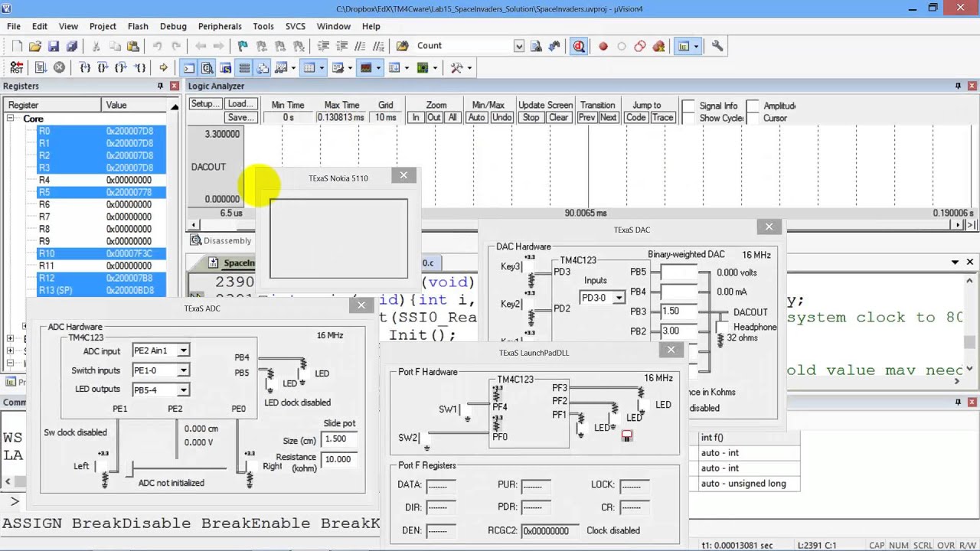This screenshot has height=551, width=980.
Task: Open the SVCS menu
Action: click(x=296, y=26)
